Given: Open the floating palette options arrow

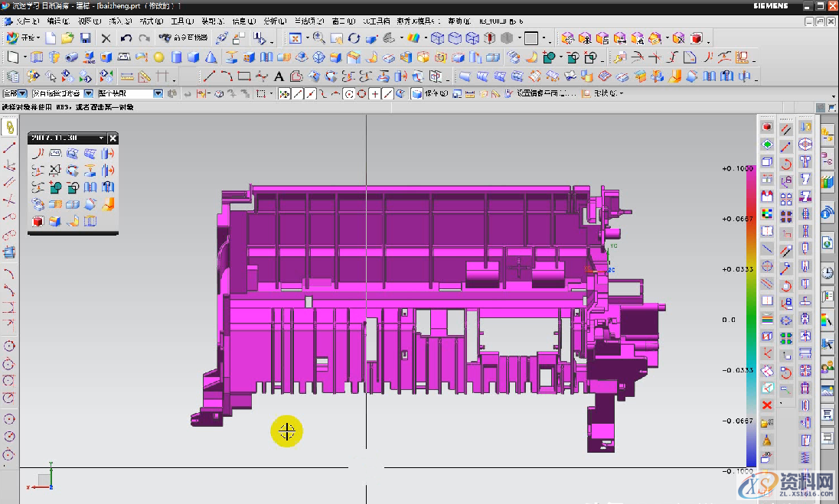Looking at the screenshot, I should (101, 138).
